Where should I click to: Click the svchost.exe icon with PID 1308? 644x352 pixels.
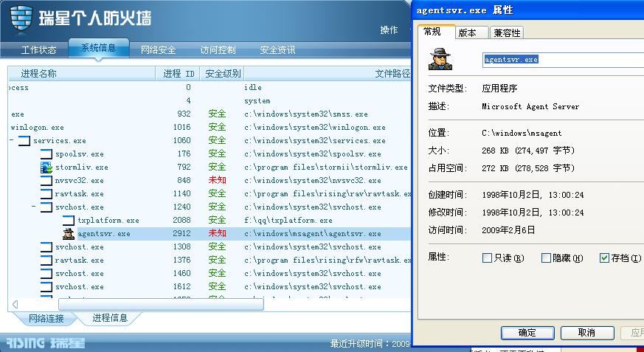(x=46, y=247)
